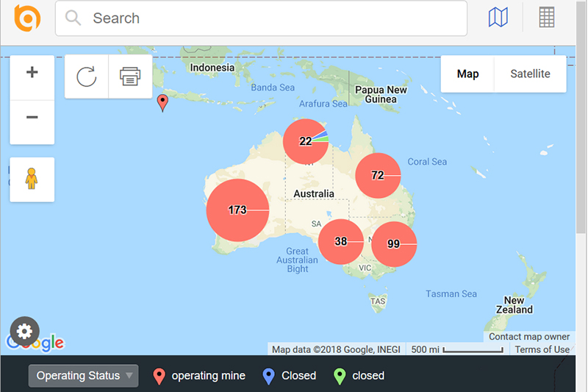The image size is (588, 392).
Task: Toggle the operating mine legend filter
Action: (199, 376)
